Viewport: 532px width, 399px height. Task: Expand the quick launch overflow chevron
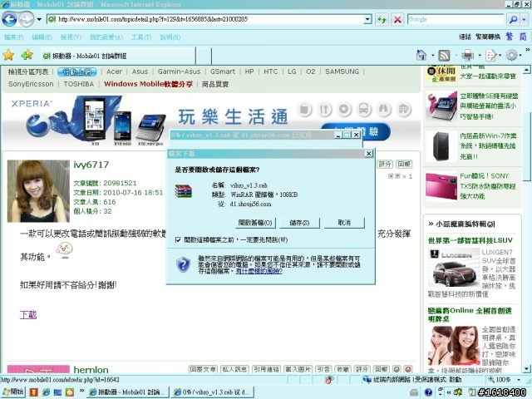(x=81, y=391)
